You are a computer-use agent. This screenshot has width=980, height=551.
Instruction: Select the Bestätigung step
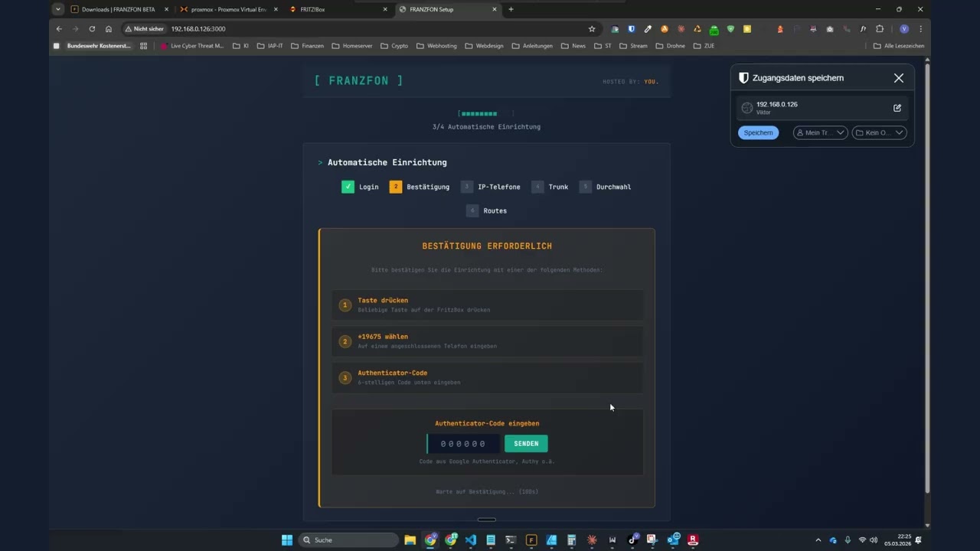coord(419,187)
